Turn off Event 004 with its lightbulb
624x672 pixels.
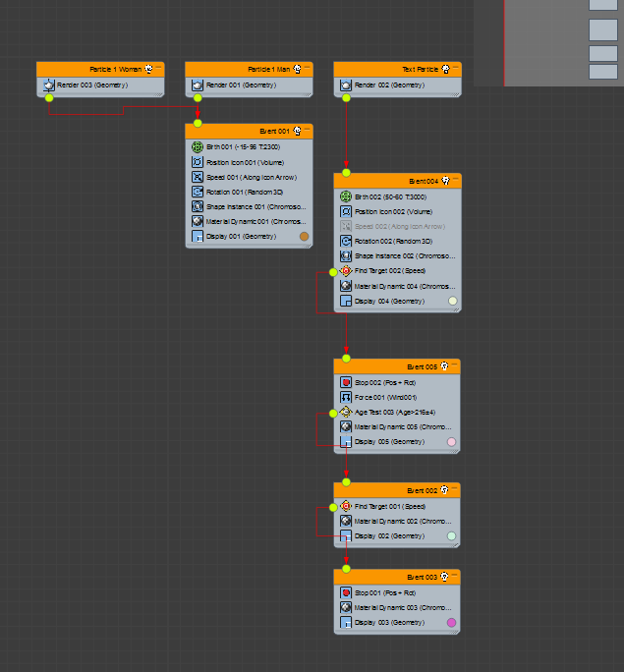pyautogui.click(x=446, y=181)
